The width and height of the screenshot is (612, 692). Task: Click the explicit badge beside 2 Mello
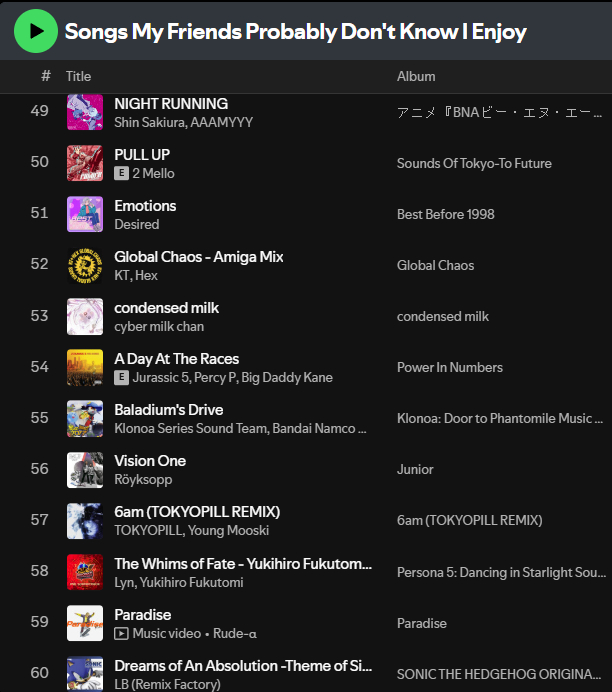122,174
